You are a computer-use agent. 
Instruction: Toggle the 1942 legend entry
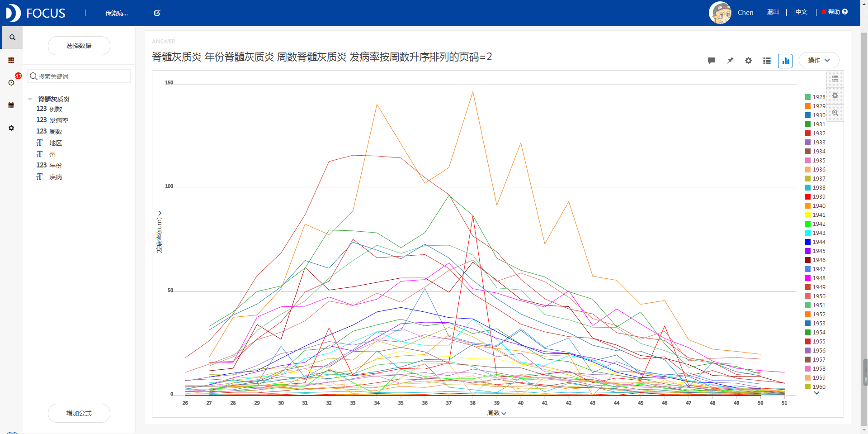tap(815, 224)
